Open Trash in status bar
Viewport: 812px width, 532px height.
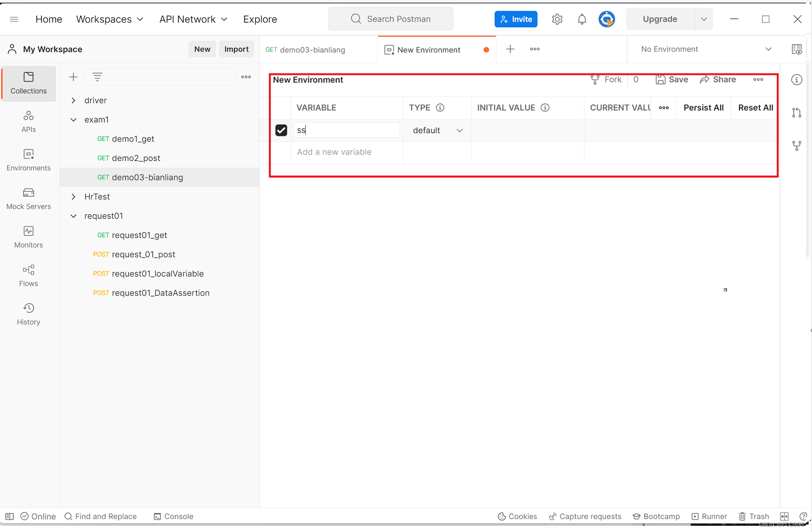[x=754, y=516]
